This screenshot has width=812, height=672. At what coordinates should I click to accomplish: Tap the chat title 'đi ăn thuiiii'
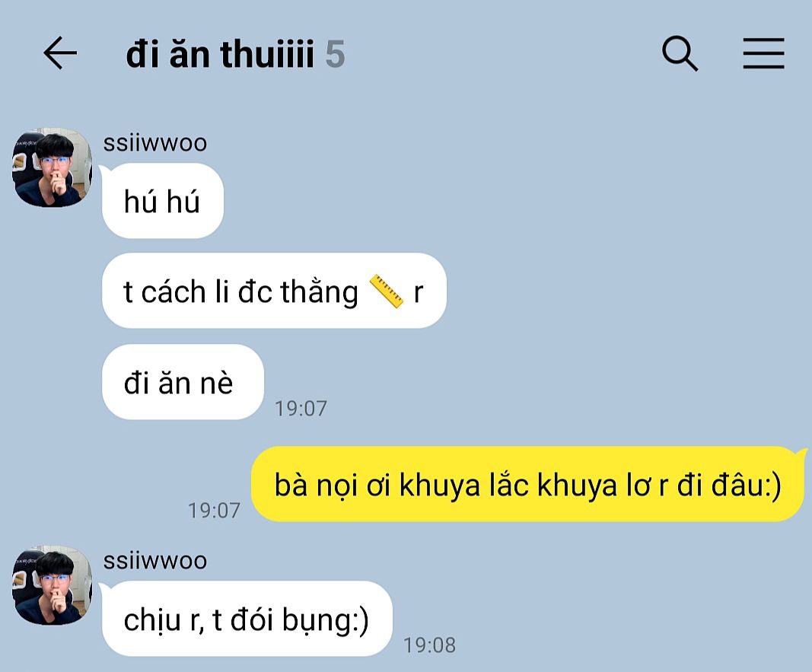pyautogui.click(x=220, y=54)
